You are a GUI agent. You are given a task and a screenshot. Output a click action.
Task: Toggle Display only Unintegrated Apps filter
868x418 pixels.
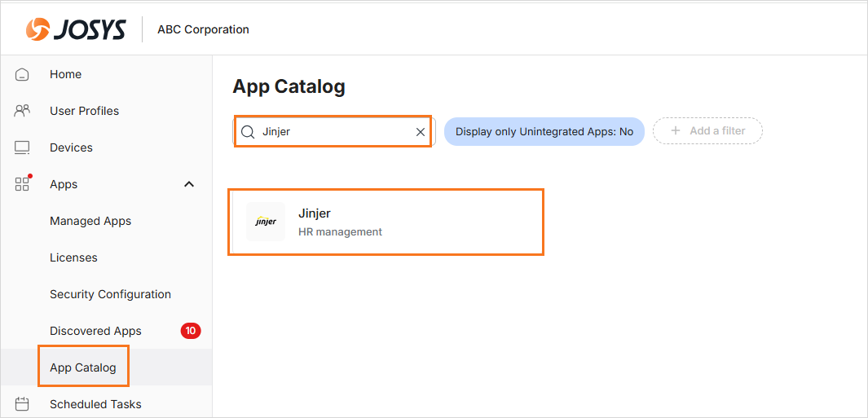pyautogui.click(x=544, y=132)
